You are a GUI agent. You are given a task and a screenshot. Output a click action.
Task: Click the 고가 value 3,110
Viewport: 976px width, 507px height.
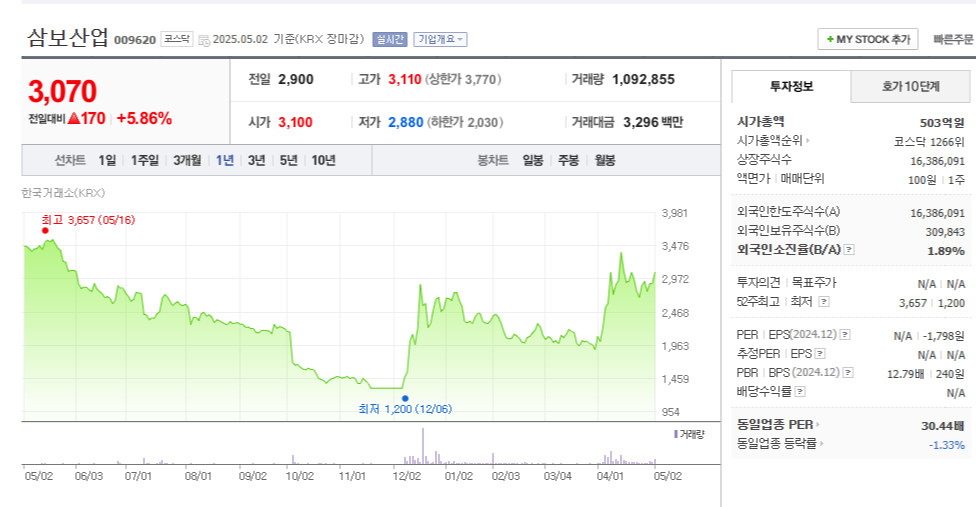(405, 80)
